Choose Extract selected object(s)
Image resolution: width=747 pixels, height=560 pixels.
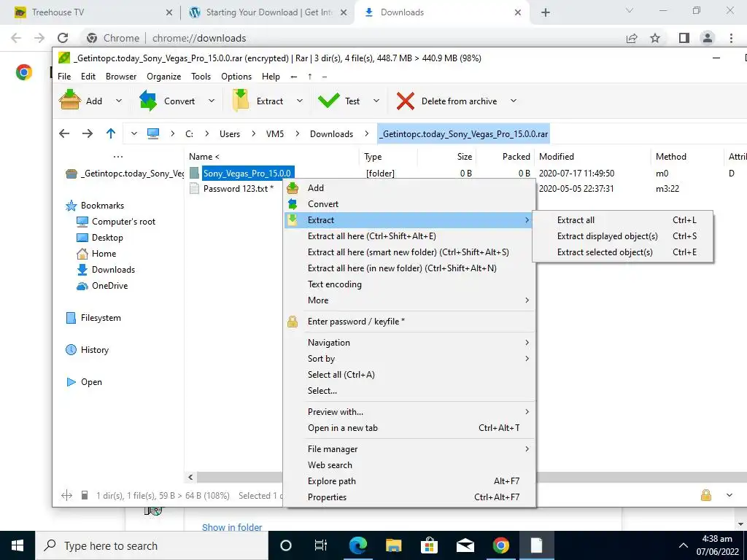[x=623, y=252]
